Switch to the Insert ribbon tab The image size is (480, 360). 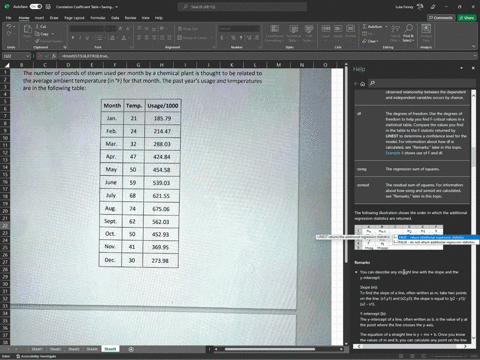39,18
